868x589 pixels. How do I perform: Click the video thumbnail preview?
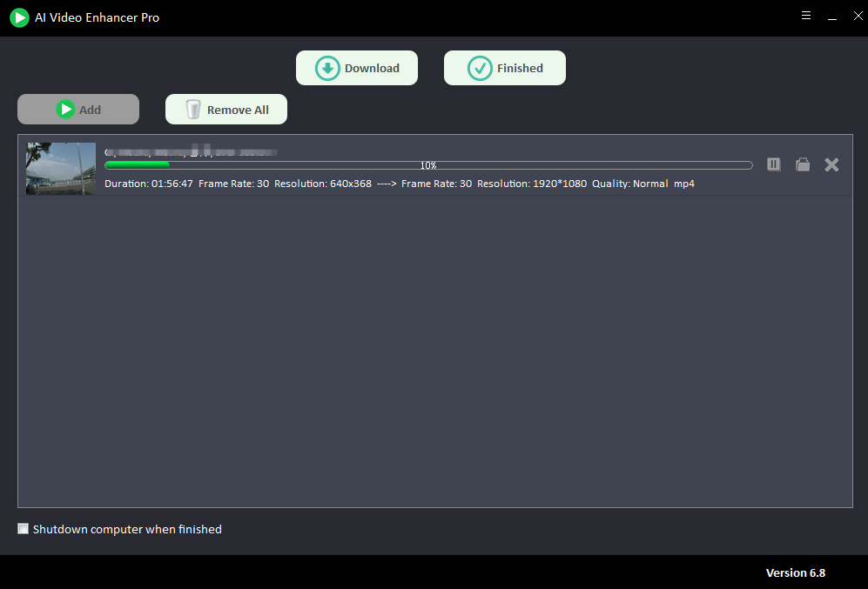[x=61, y=169]
